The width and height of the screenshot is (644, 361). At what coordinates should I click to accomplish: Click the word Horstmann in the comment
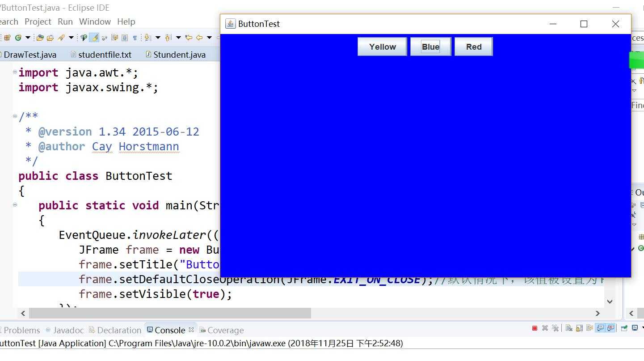[x=149, y=146]
